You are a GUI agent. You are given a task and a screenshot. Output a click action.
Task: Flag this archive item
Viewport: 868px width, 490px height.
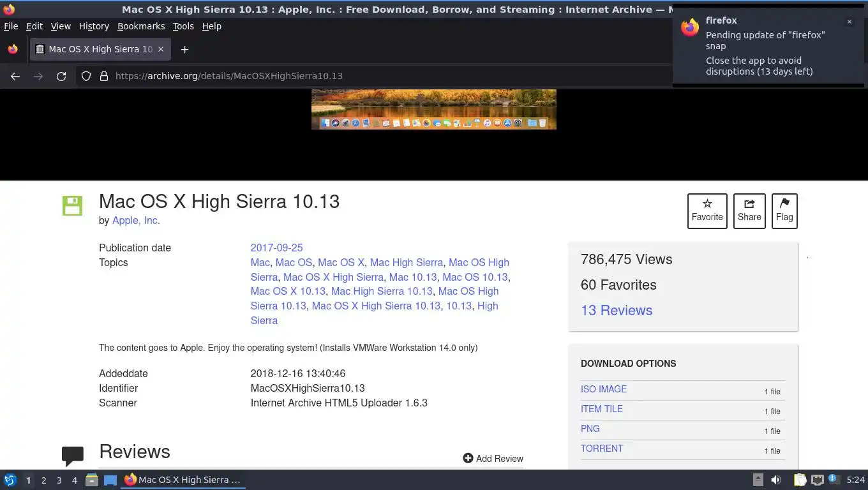[784, 211]
